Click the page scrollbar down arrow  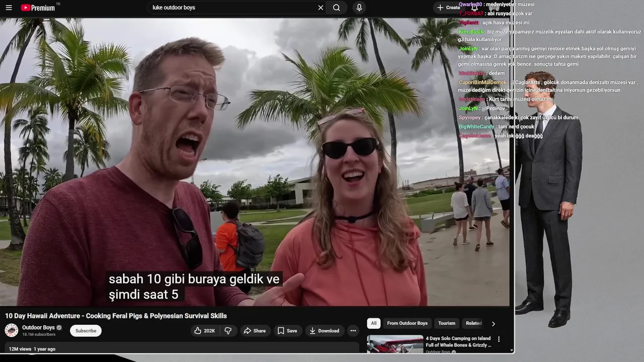[512, 350]
